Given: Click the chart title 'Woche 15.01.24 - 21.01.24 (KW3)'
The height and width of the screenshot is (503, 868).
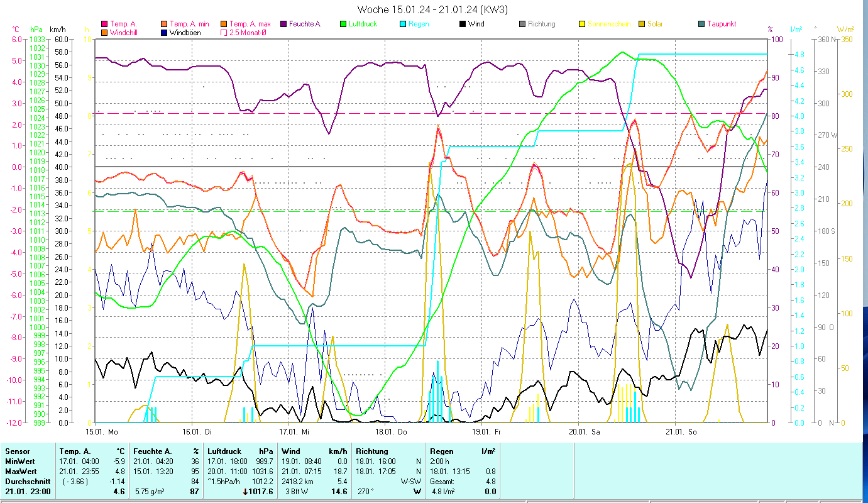Looking at the screenshot, I should point(432,9).
